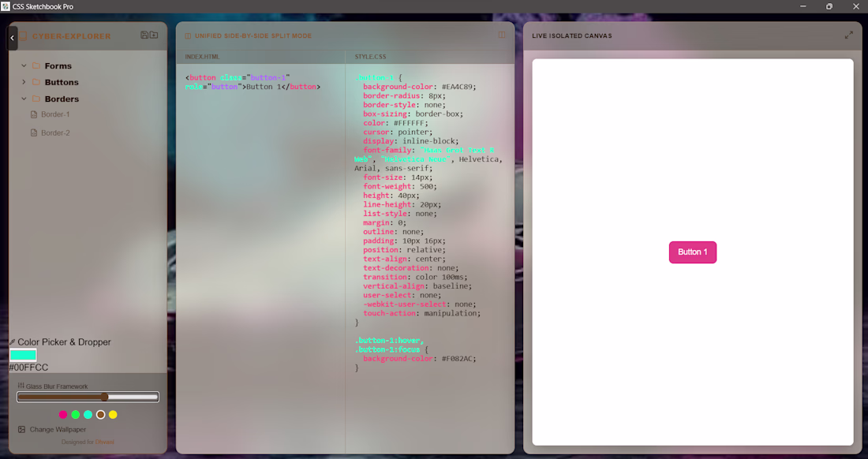868x459 pixels.
Task: Click the split mode icon in the editor header
Action: click(x=188, y=36)
